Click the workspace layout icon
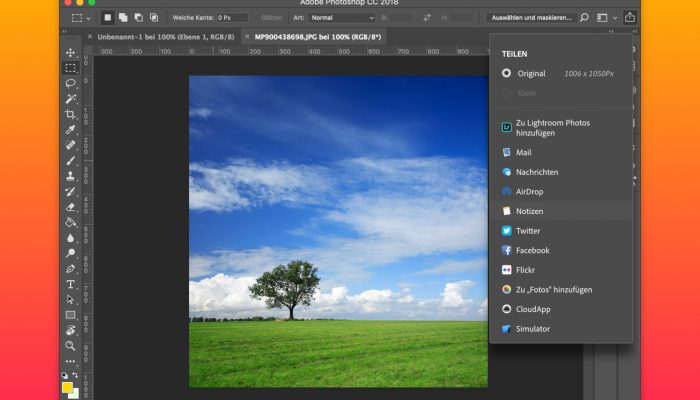700x400 pixels. click(602, 18)
